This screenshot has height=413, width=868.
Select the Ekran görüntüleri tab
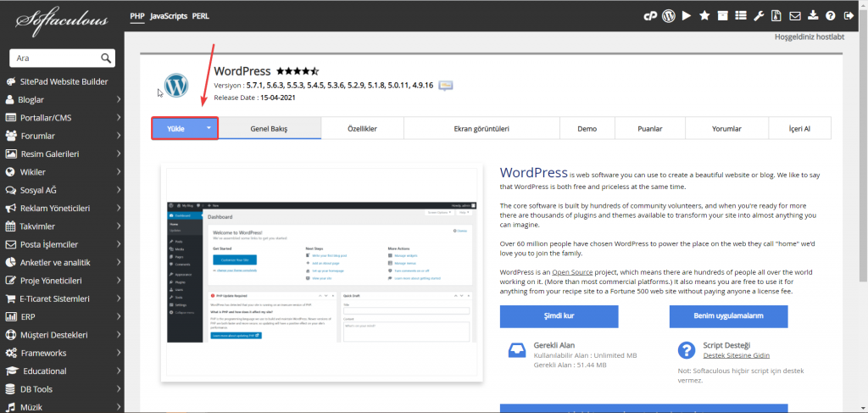click(481, 128)
